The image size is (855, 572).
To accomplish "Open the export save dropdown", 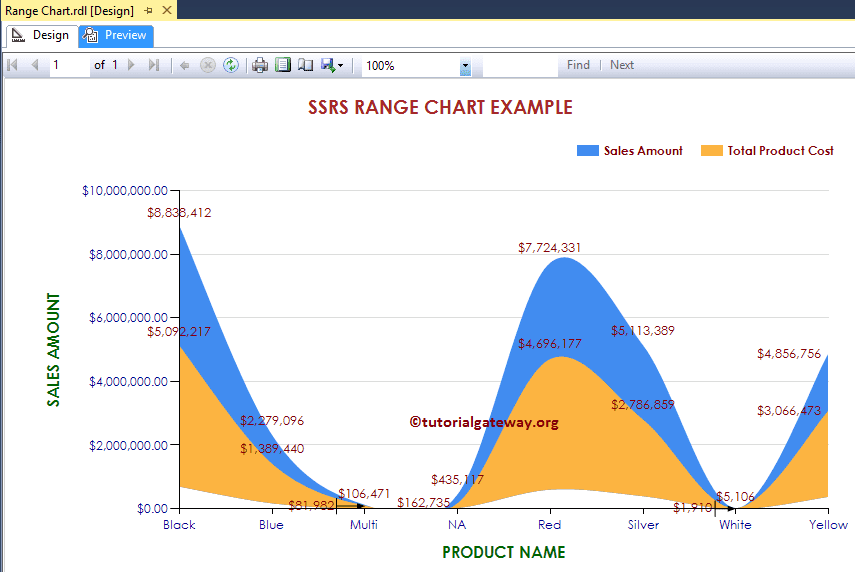I will pyautogui.click(x=332, y=65).
